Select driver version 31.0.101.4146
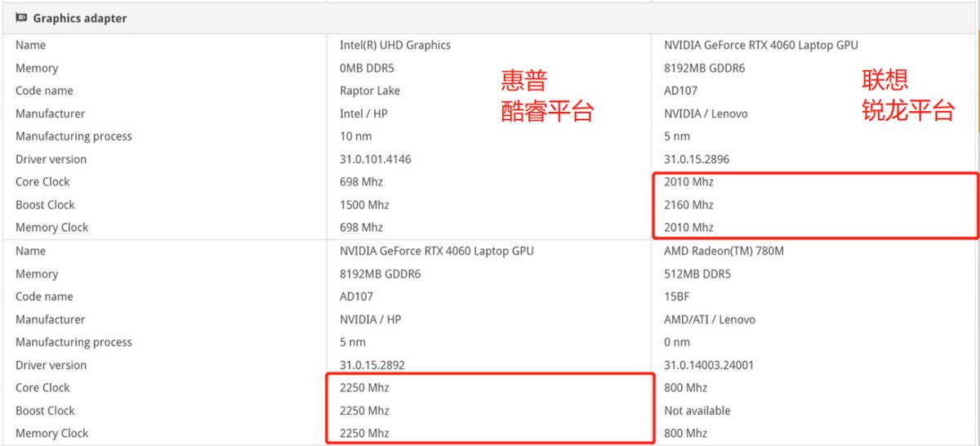The height and width of the screenshot is (446, 980). point(376,159)
